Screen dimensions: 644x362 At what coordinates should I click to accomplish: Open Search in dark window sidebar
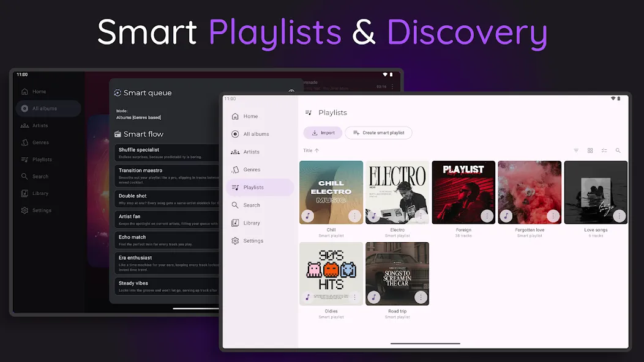point(48,177)
